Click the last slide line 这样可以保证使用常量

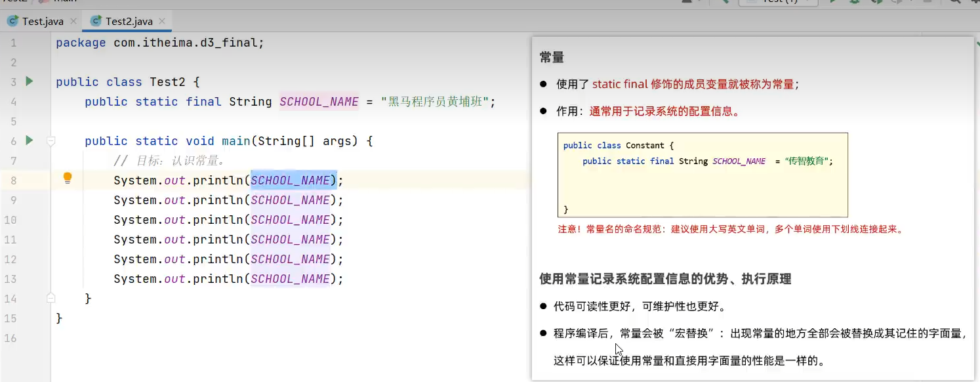[x=689, y=360]
